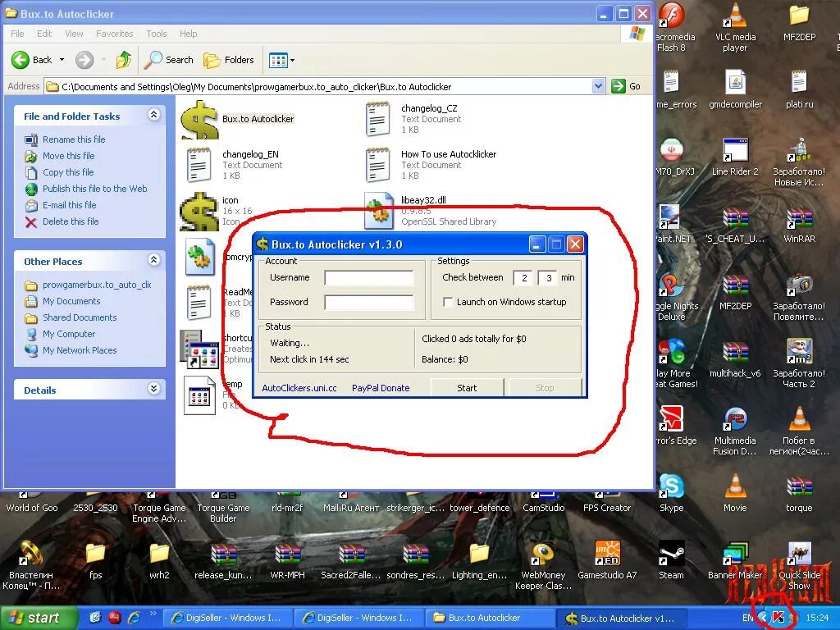Open gmdecompiler desktop icon
The height and width of the screenshot is (630, 840).
[x=735, y=89]
